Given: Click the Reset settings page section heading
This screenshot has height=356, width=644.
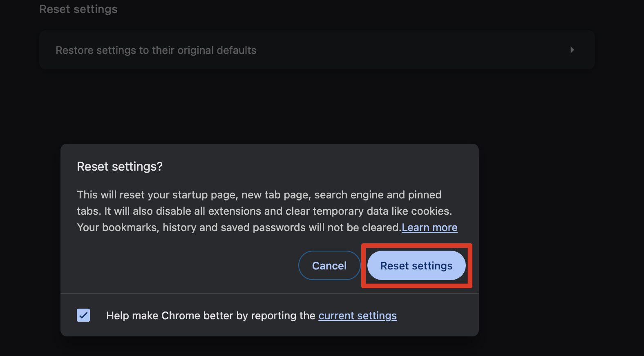Looking at the screenshot, I should point(78,9).
